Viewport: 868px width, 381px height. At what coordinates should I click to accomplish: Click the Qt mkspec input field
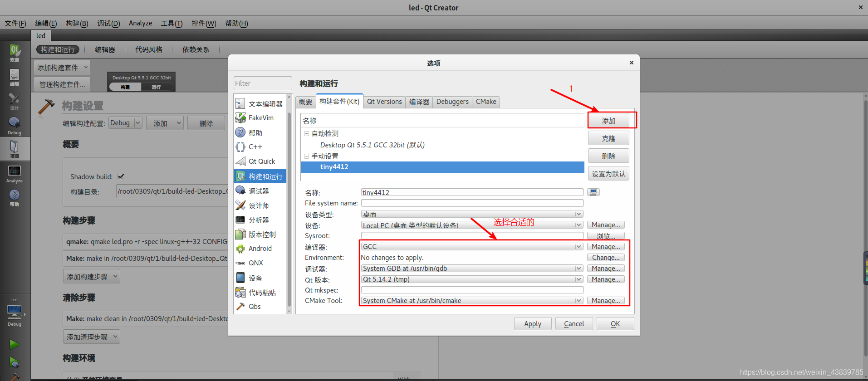(472, 290)
